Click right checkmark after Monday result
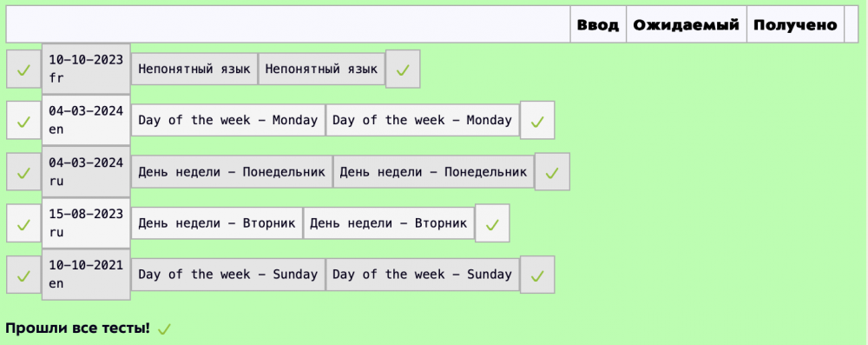868x345 pixels. pos(537,121)
